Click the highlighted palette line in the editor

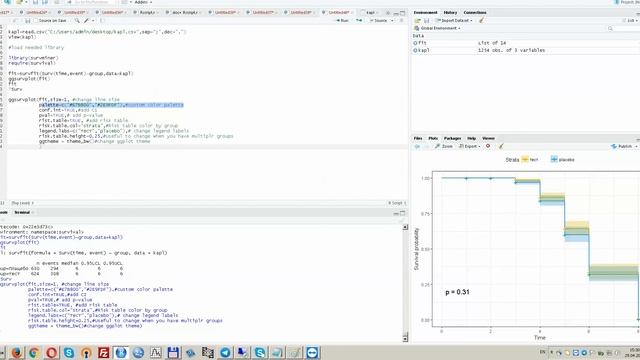pyautogui.click(x=111, y=105)
